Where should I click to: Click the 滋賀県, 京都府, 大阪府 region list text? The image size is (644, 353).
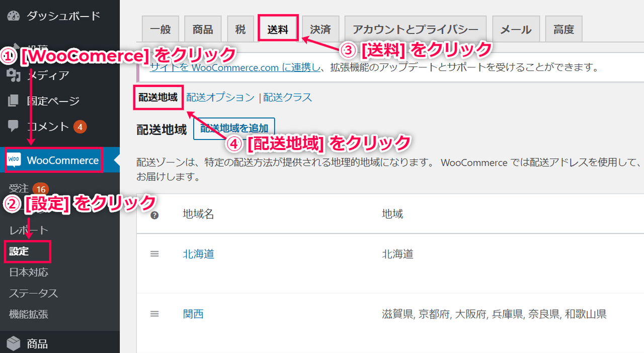pos(494,314)
